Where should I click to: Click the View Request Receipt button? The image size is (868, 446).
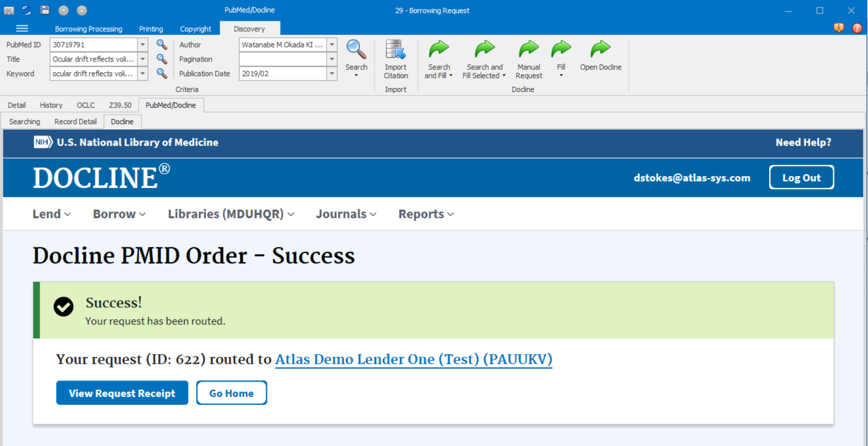pyautogui.click(x=122, y=393)
